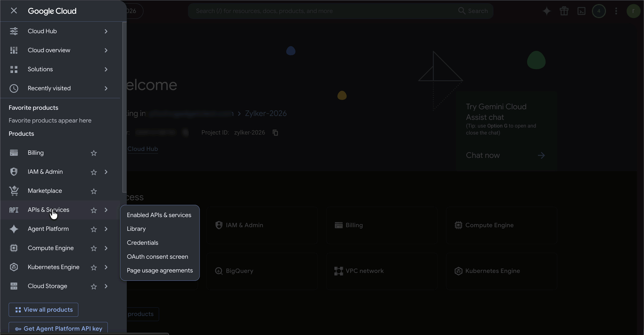Favorite Compute Engine with its star
The width and height of the screenshot is (644, 335).
(94, 248)
